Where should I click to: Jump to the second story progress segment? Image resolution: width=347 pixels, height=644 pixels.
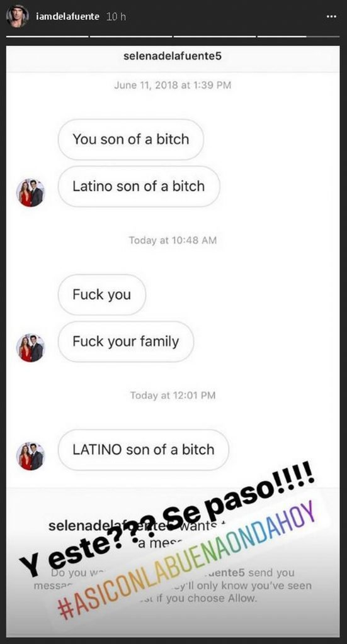131,36
